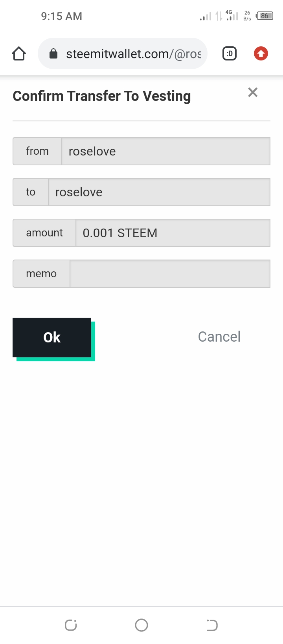
Task: Close the Confirm Transfer To Vesting dialog
Action: (253, 92)
